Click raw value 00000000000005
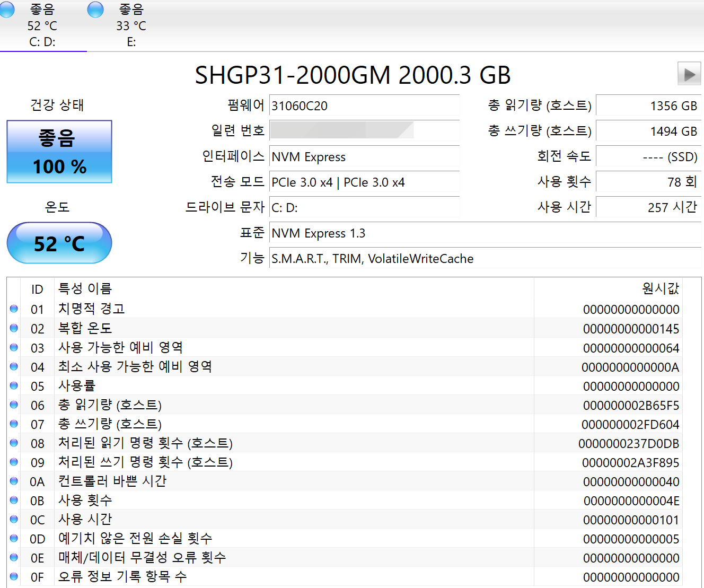 [631, 539]
